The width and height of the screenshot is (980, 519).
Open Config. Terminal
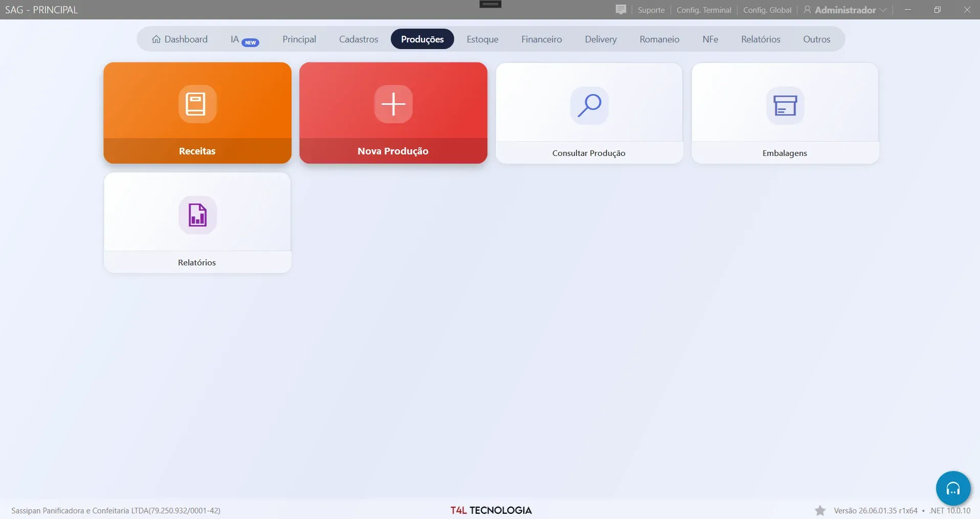pyautogui.click(x=704, y=10)
